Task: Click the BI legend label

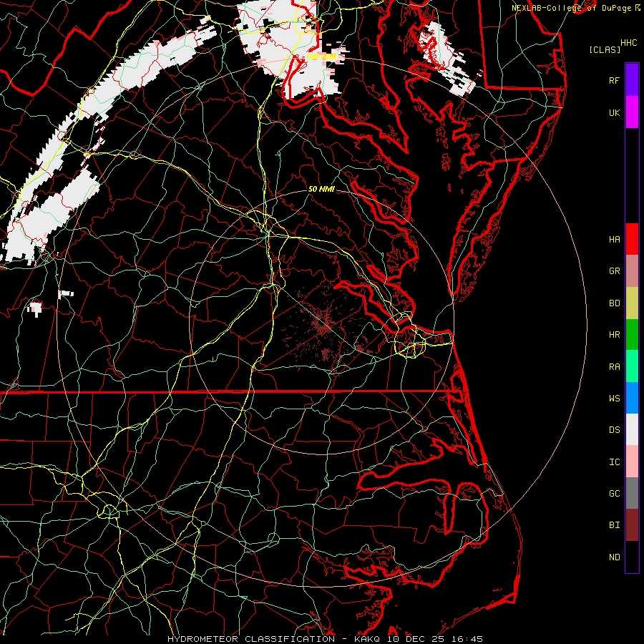Action: (615, 525)
